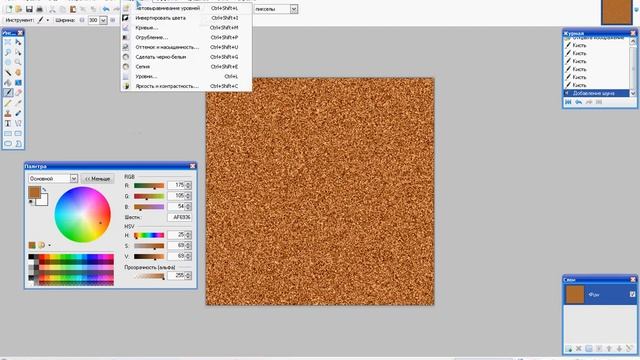Swap primary and secondary colors icon
This screenshot has width=640, height=360.
pyautogui.click(x=44, y=190)
